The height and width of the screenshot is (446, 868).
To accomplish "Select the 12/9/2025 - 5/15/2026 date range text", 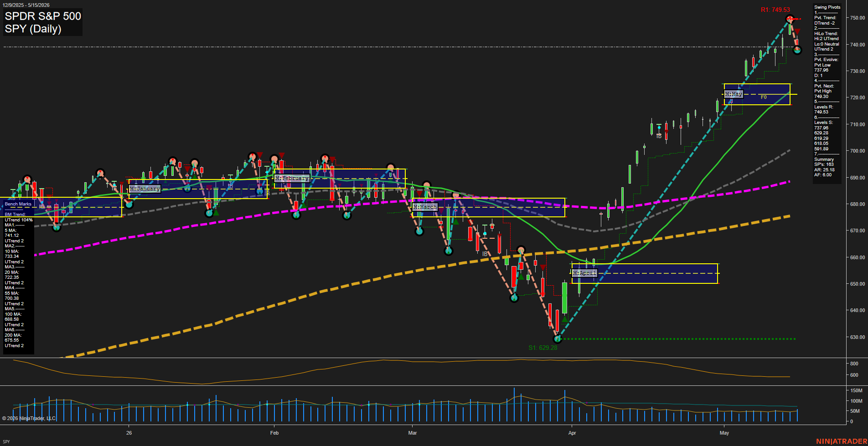I will pos(26,5).
